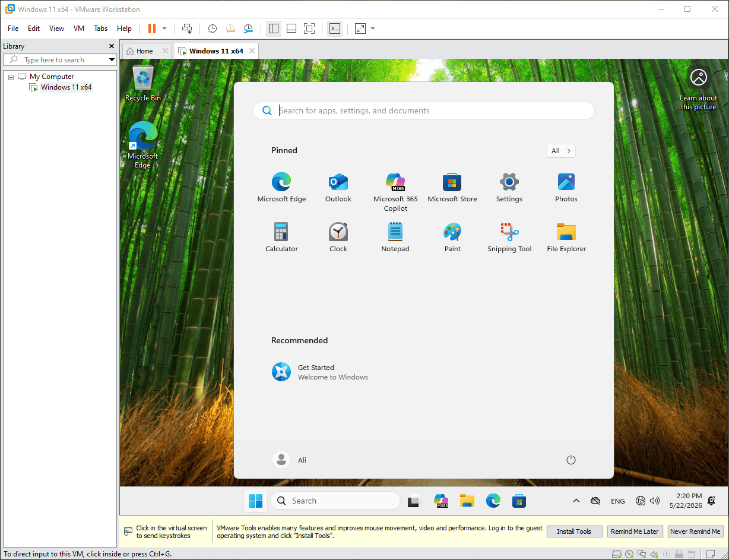Open Snipping Tool pinned app

[x=509, y=238]
